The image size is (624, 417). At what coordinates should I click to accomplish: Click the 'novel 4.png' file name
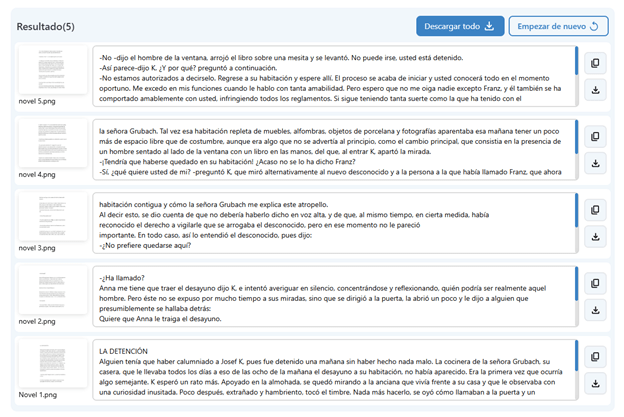pyautogui.click(x=37, y=174)
